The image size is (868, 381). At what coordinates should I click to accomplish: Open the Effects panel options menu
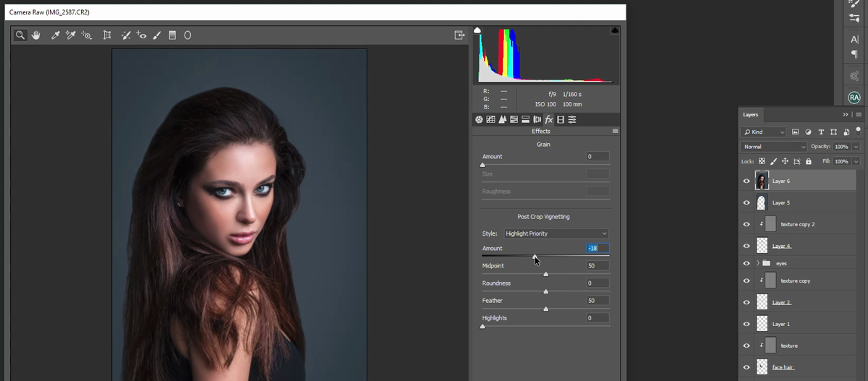tap(615, 131)
